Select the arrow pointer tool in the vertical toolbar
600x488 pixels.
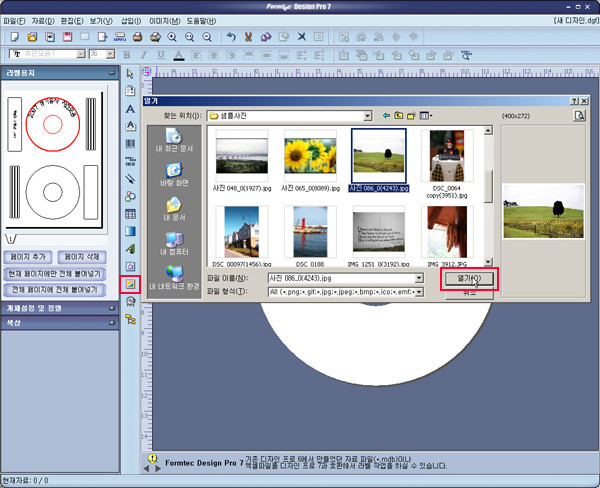[130, 73]
